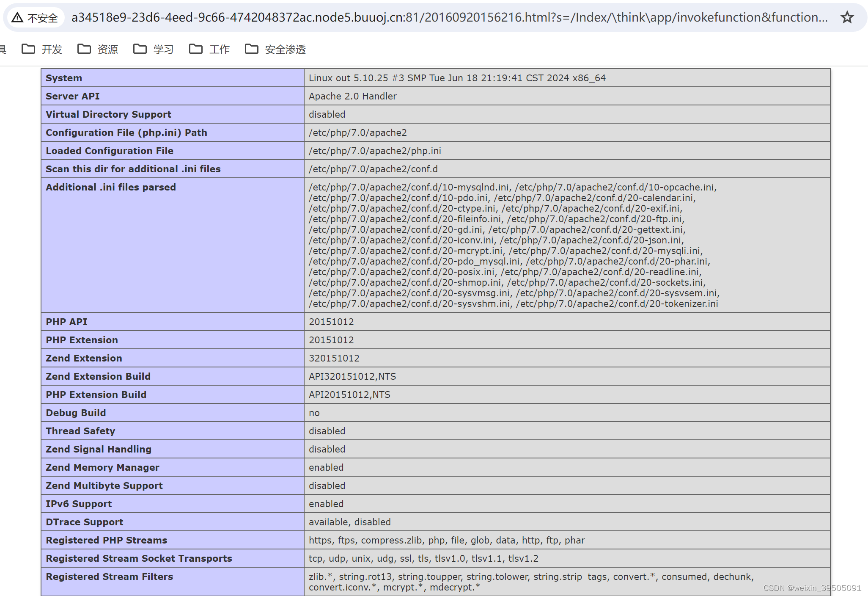Click the Linux out kernel version text

point(457,78)
